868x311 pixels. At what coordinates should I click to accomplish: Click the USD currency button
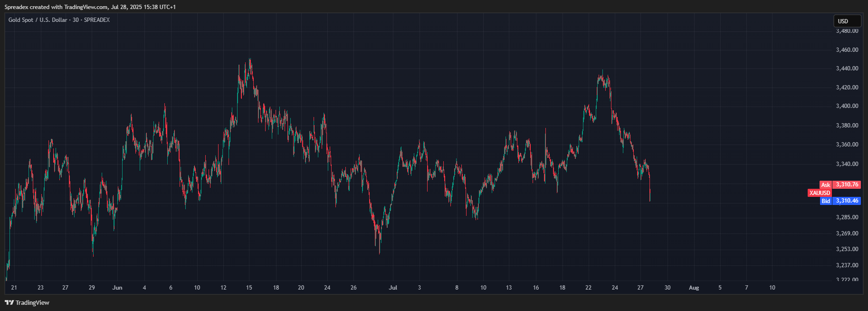[847, 21]
